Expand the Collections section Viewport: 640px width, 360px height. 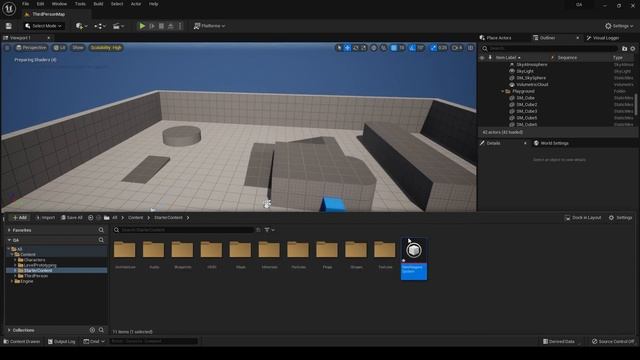[x=9, y=330]
